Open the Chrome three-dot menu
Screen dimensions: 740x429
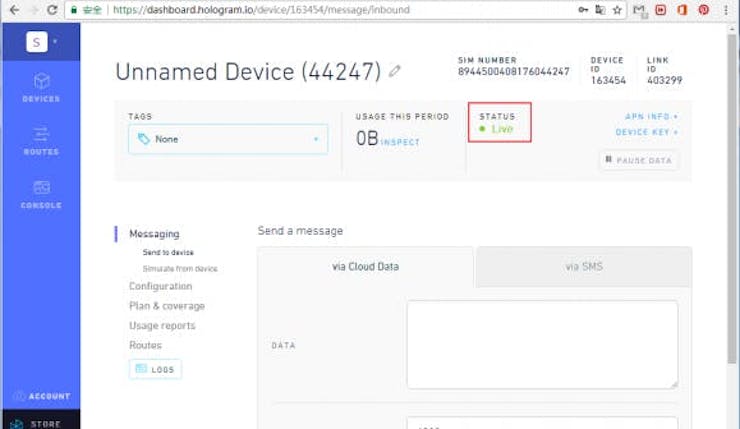[726, 10]
